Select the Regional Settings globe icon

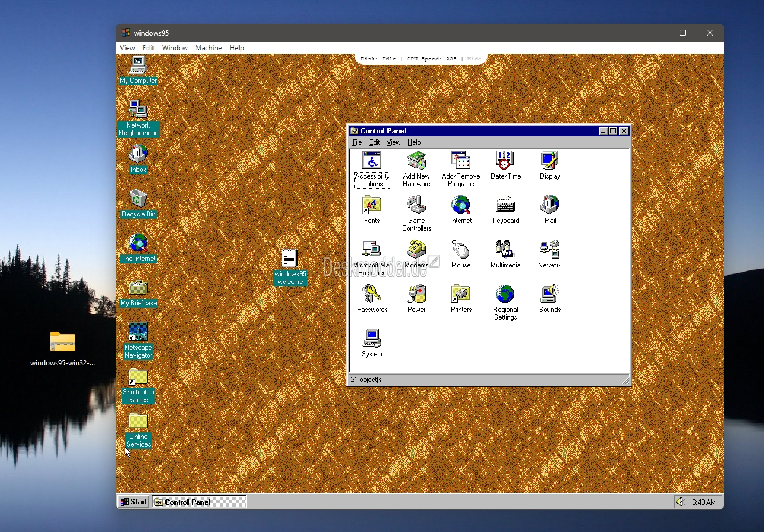[505, 294]
